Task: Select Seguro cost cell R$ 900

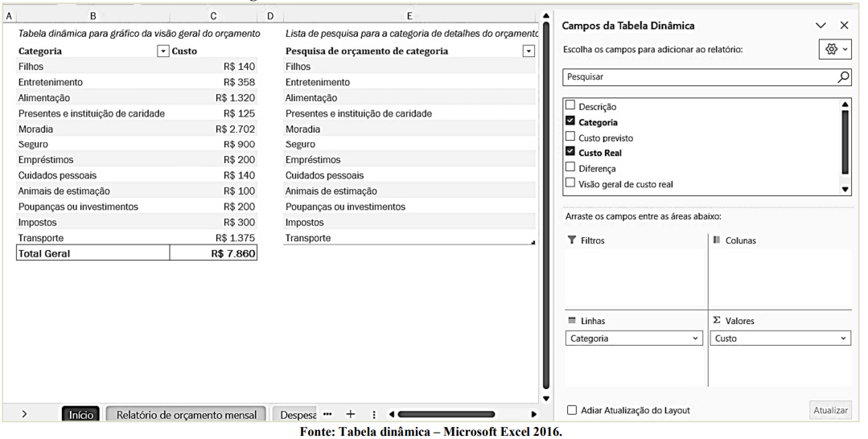Action: (x=214, y=144)
